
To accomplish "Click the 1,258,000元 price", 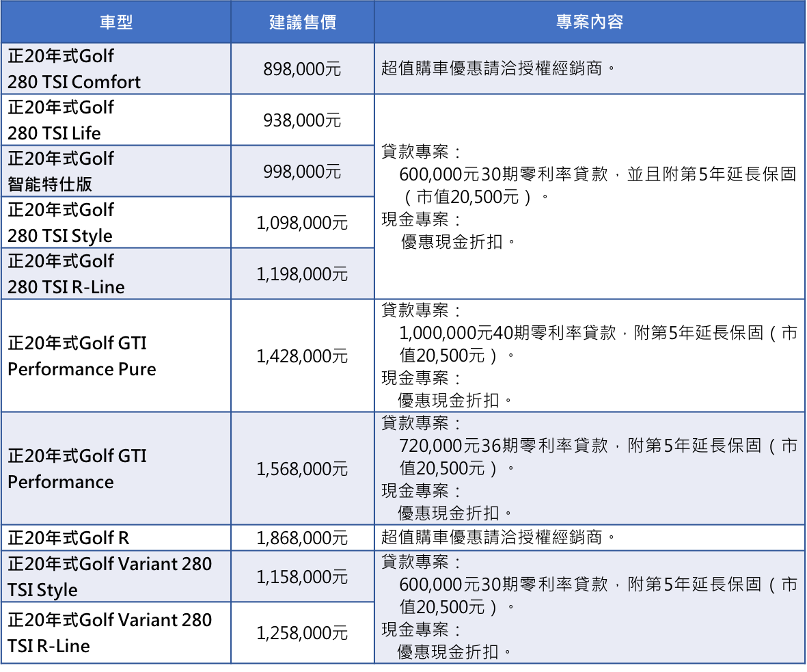I will point(302,633).
